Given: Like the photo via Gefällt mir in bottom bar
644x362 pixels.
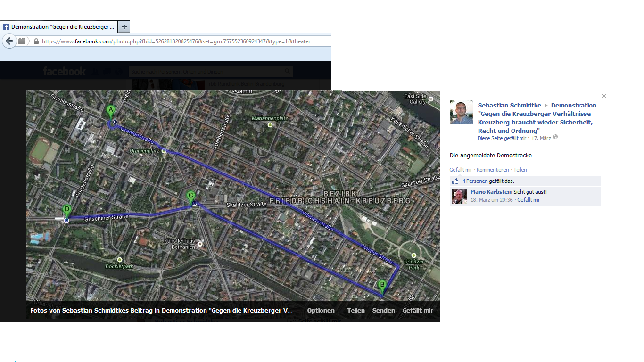Looking at the screenshot, I should 417,311.
